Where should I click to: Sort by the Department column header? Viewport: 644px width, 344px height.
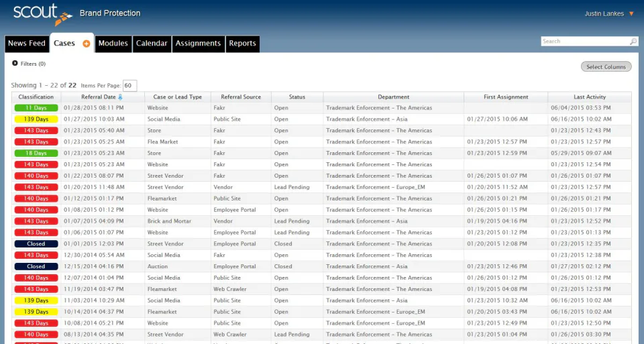[x=394, y=97]
